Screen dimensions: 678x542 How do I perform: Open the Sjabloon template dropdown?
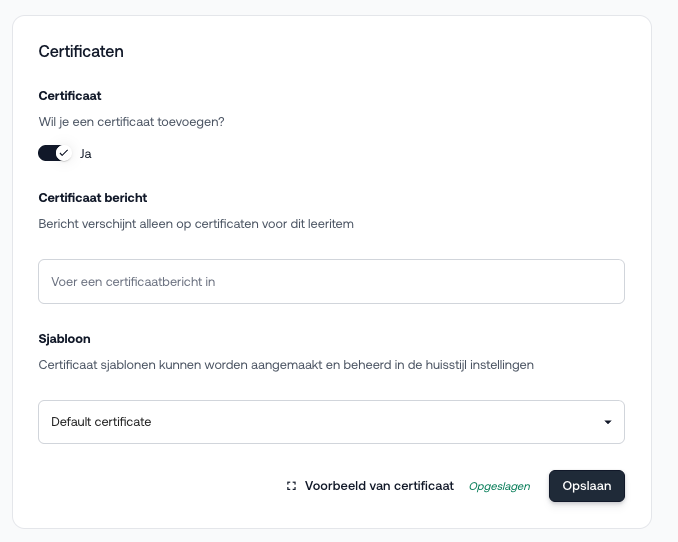331,422
